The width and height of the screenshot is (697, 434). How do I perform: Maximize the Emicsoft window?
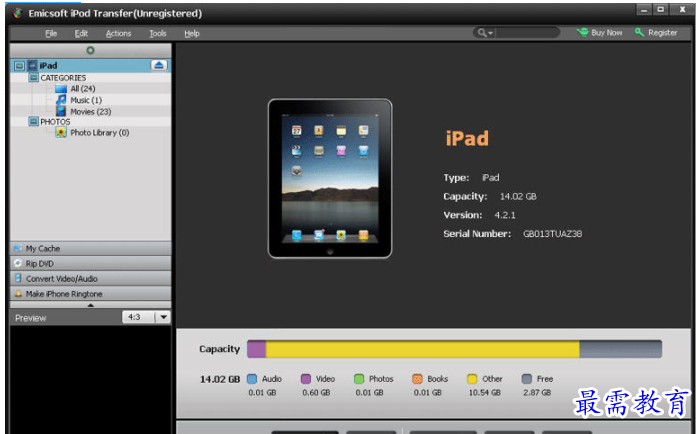point(661,9)
